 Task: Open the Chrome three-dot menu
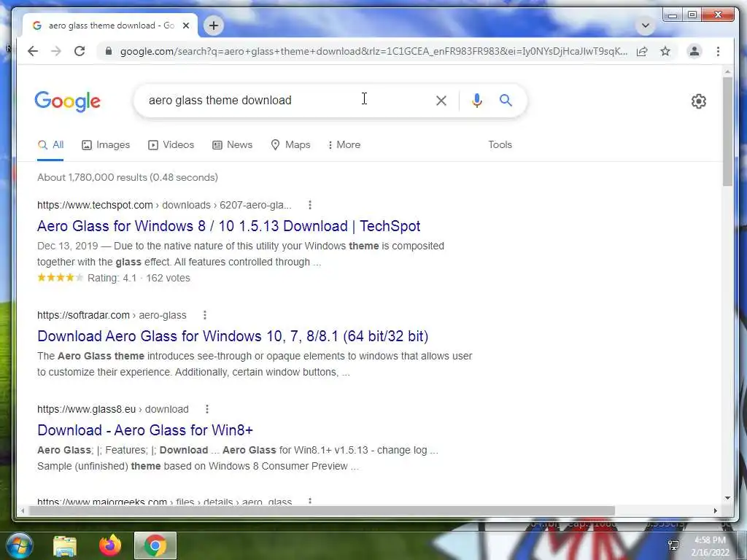[718, 51]
